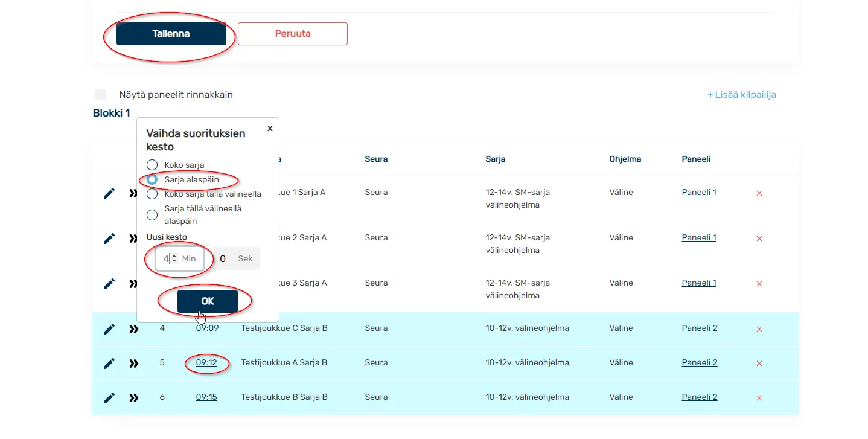
Task: Open the 09:12 time link
Action: (206, 363)
